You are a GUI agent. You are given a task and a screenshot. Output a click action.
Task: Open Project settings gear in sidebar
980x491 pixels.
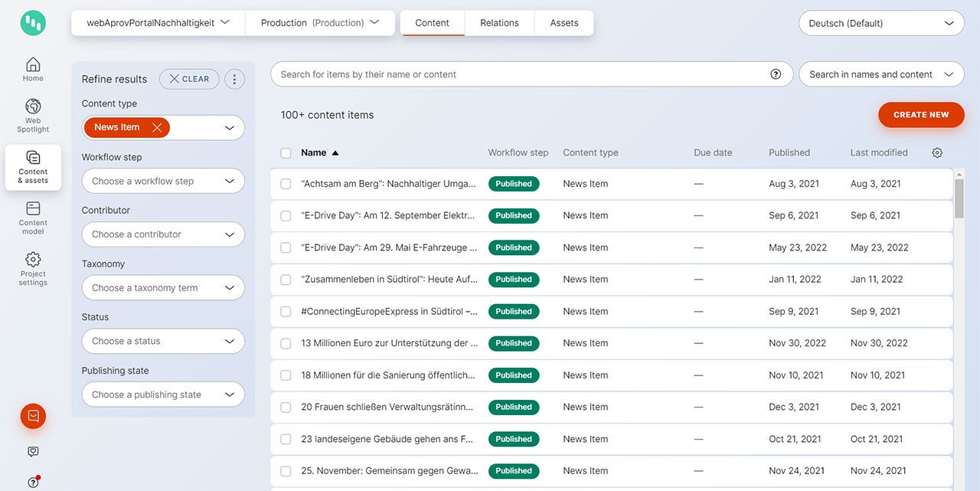point(33,268)
